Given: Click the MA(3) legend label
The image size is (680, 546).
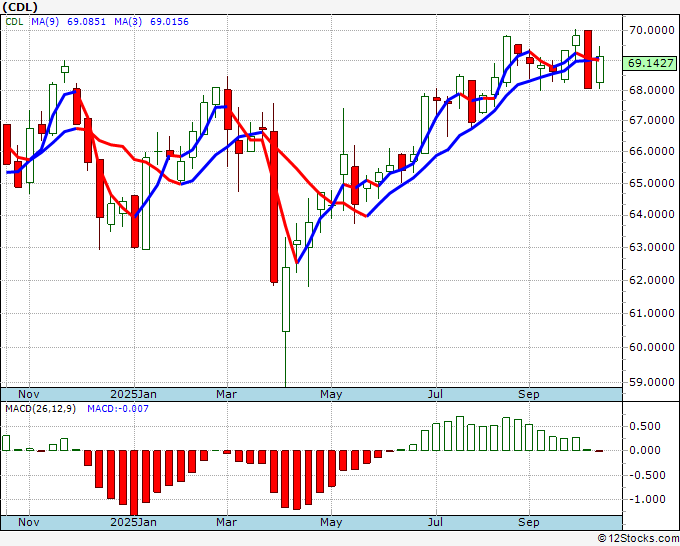Looking at the screenshot, I should (x=128, y=22).
